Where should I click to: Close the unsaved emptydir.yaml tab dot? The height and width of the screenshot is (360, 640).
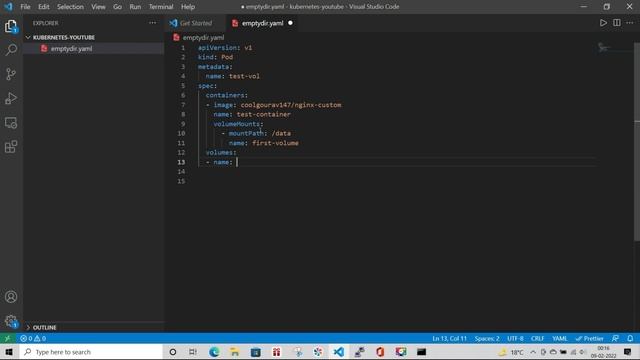coord(290,23)
